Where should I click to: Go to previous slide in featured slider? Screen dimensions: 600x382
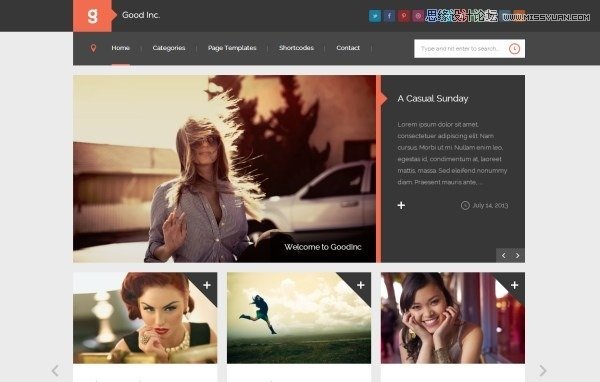click(504, 255)
